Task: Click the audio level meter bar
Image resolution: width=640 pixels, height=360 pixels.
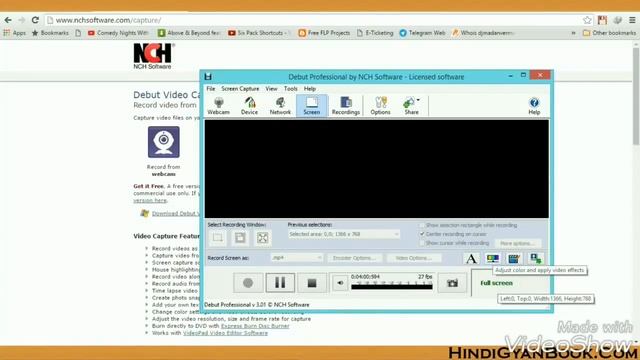Action: pos(391,287)
